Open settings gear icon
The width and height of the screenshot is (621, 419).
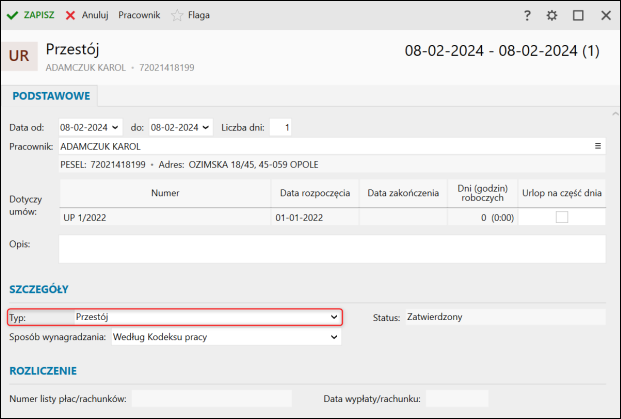[x=552, y=15]
